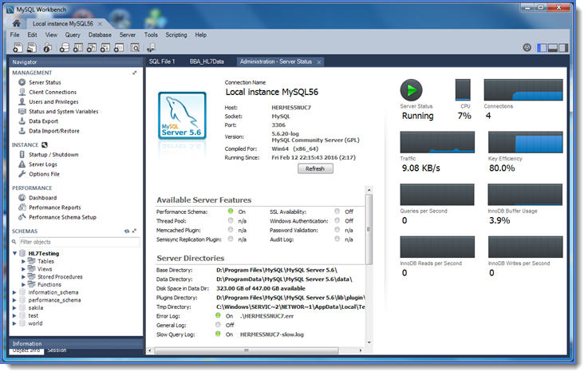Open the Query menu
Screen dimensions: 588x376
tap(73, 34)
